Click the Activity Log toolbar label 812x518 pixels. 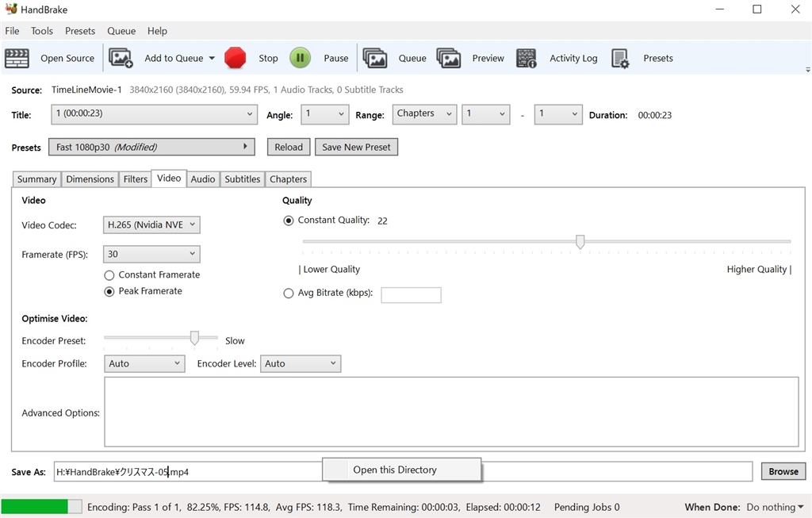(573, 58)
